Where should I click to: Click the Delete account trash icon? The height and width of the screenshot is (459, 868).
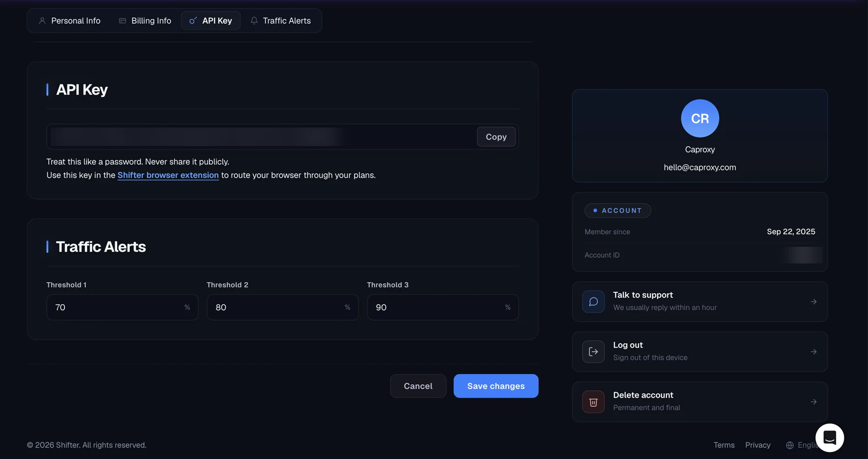(x=593, y=402)
